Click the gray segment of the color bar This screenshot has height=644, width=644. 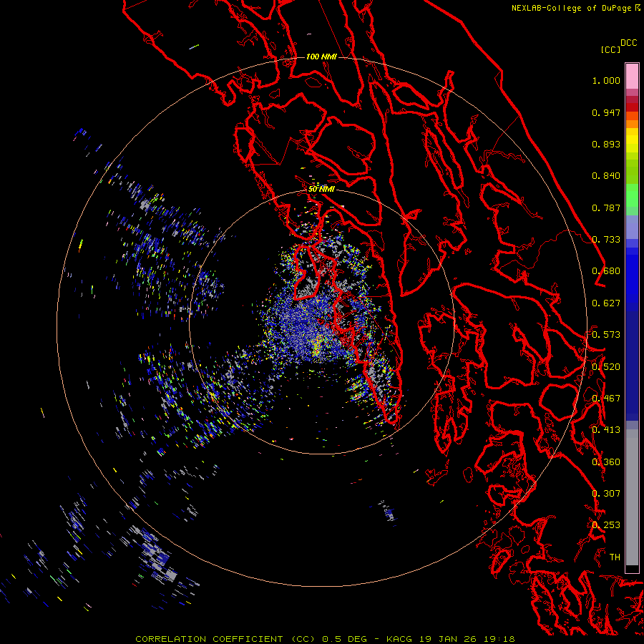click(632, 497)
